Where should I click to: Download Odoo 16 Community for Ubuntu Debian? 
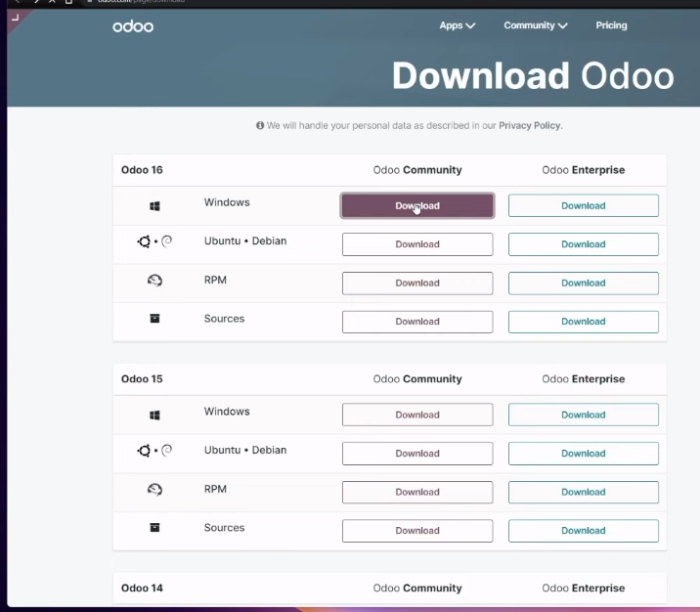(417, 244)
